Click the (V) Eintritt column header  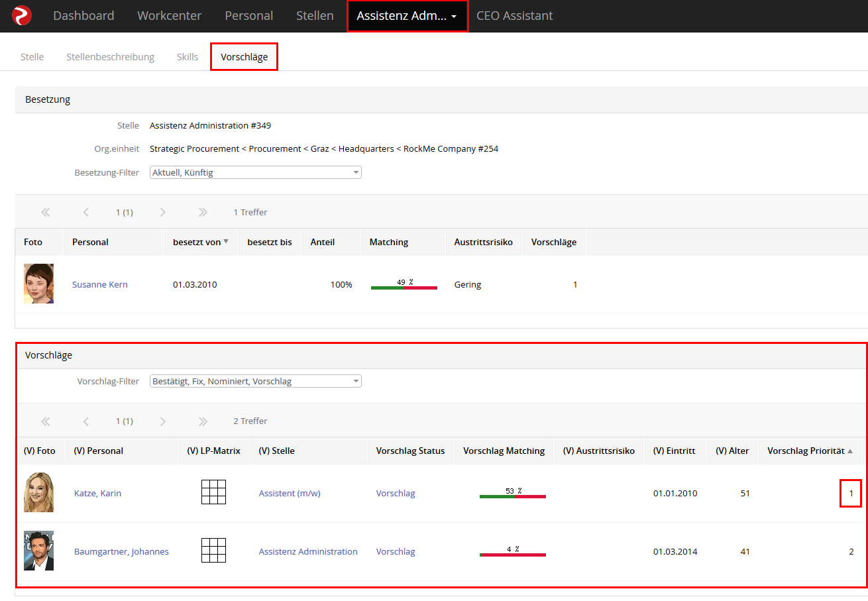675,451
